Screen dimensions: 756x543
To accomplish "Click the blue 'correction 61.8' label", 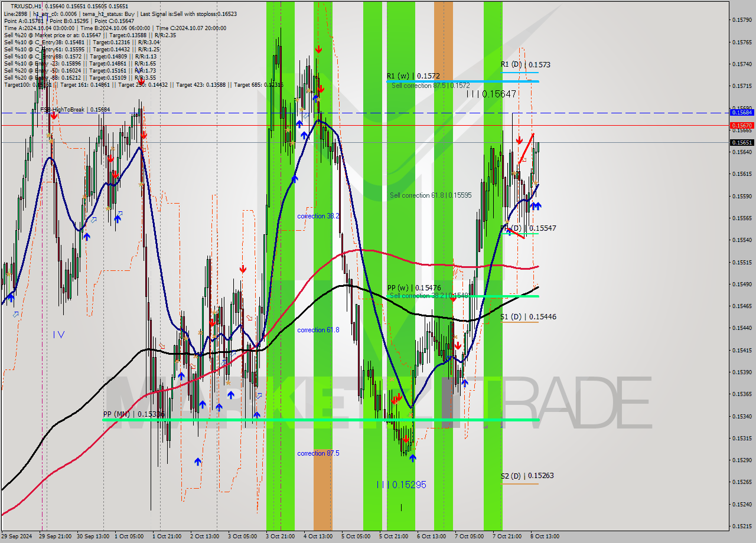I will [318, 330].
